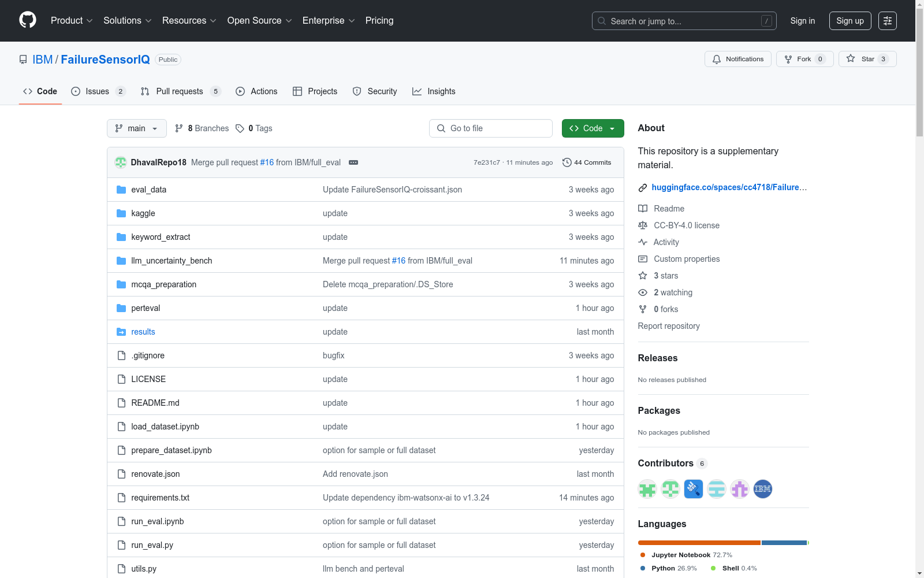The width and height of the screenshot is (924, 578).
Task: Click the link icon beside huggingface URL
Action: (x=643, y=187)
